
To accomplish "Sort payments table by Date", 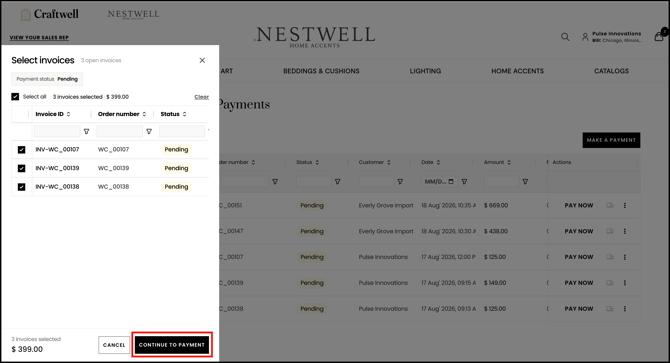I will (438, 162).
